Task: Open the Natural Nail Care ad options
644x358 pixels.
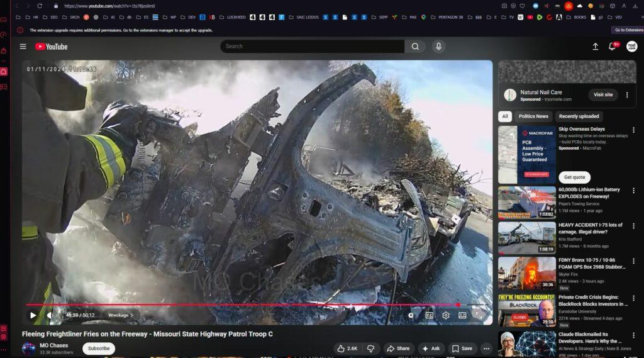Action: tap(626, 95)
